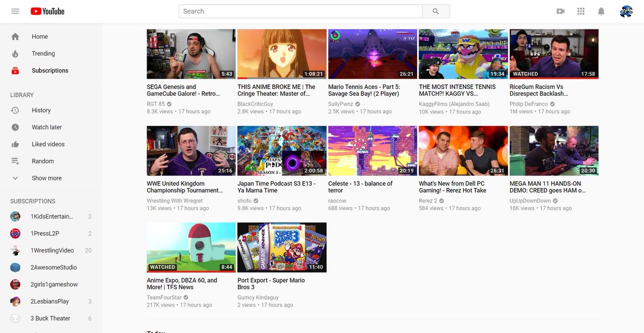The height and width of the screenshot is (333, 644).
Task: Click the 1WrestlingVideo channel avatar
Action: pyautogui.click(x=15, y=250)
